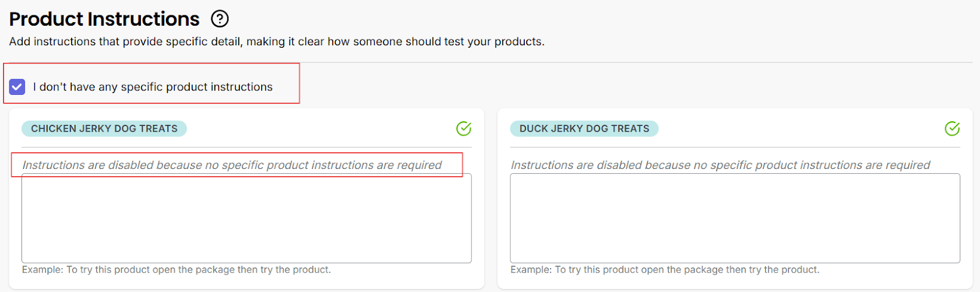Click the disabled instructions notice on the Chicken card

tap(232, 165)
